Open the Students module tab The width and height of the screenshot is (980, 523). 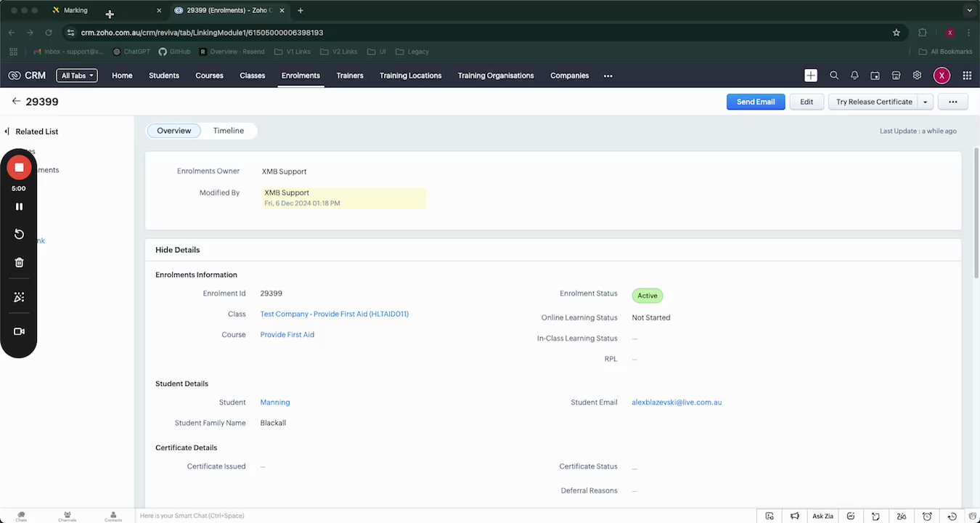(163, 76)
